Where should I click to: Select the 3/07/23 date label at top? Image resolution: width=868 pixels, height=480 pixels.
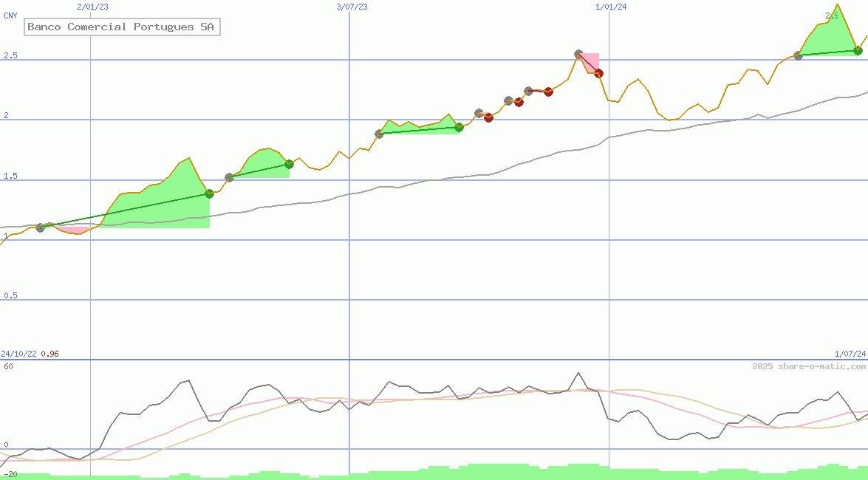(352, 7)
